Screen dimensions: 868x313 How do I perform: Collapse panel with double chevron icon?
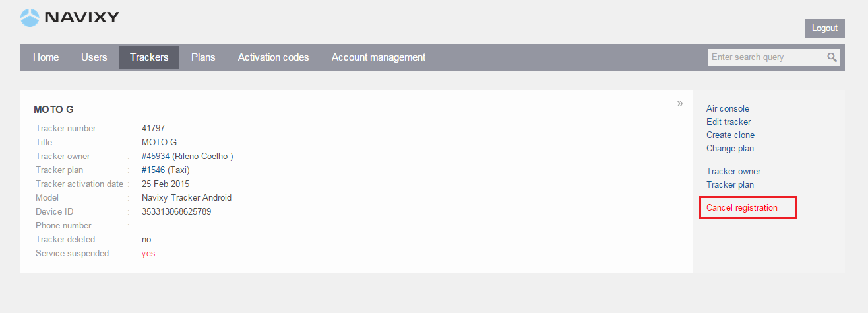[x=680, y=104]
